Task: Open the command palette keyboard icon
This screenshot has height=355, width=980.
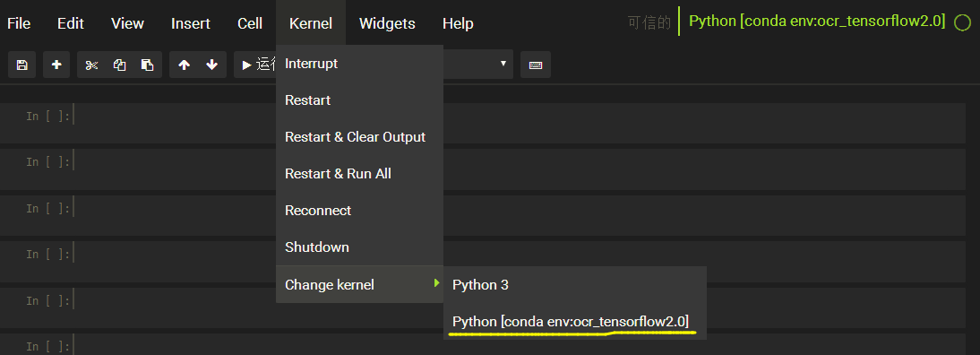Action: click(x=536, y=65)
